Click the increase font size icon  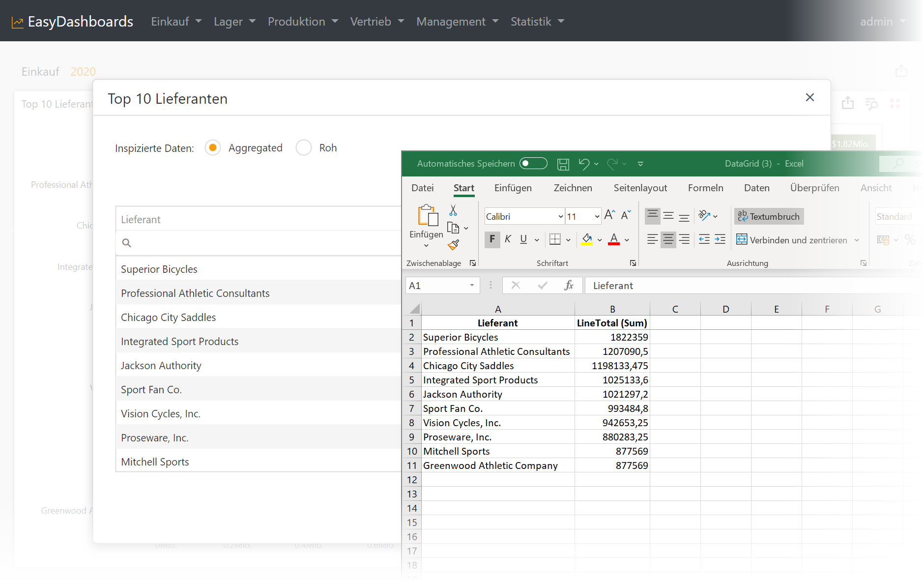[609, 215]
